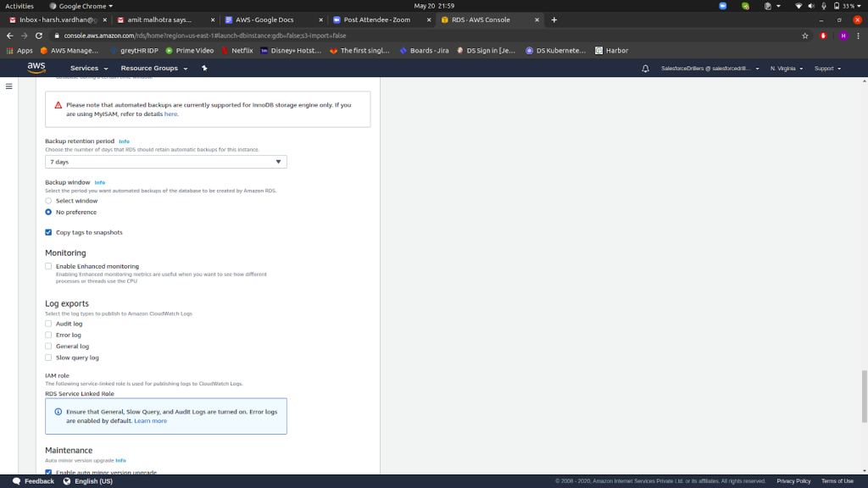Open the clock showing May 20 21:59
Screen dimensions: 868x488
pyautogui.click(x=434, y=6)
